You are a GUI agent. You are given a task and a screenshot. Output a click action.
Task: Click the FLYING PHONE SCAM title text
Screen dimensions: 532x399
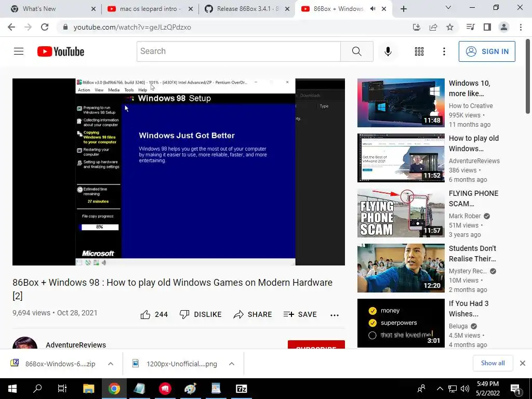pos(473,198)
